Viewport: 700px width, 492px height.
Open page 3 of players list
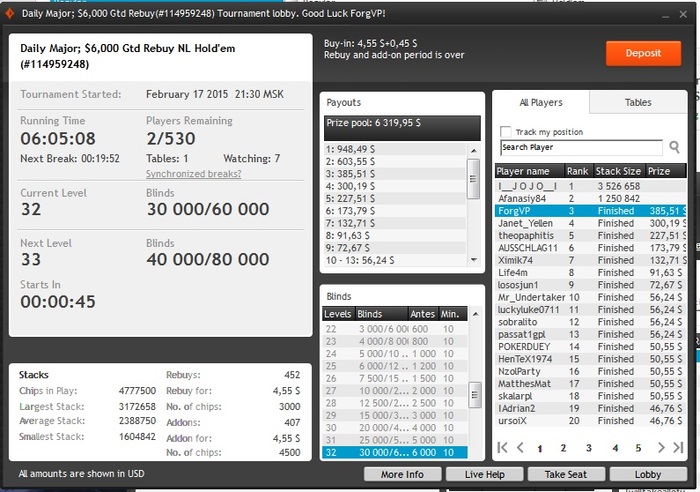click(x=588, y=448)
